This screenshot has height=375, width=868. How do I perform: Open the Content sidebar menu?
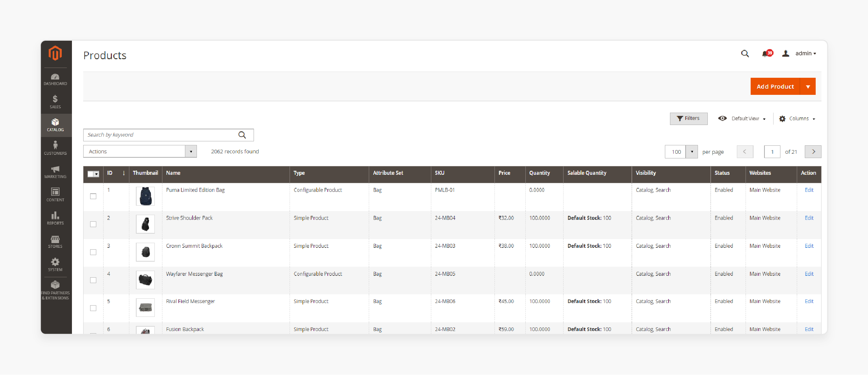[x=55, y=195]
